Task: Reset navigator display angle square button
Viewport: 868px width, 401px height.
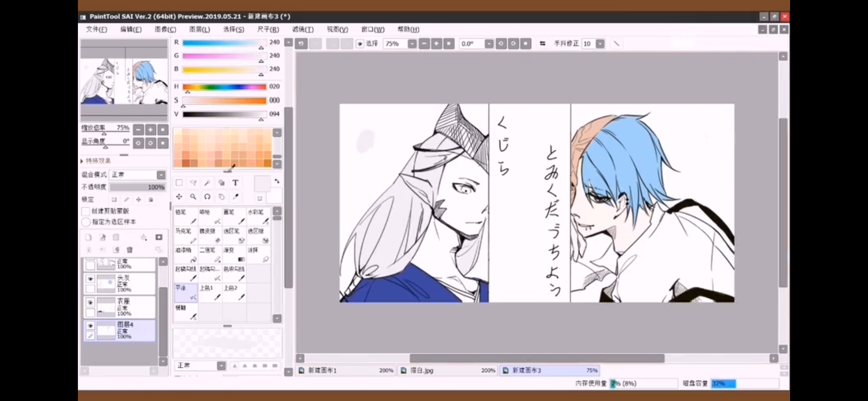Action: [x=163, y=143]
